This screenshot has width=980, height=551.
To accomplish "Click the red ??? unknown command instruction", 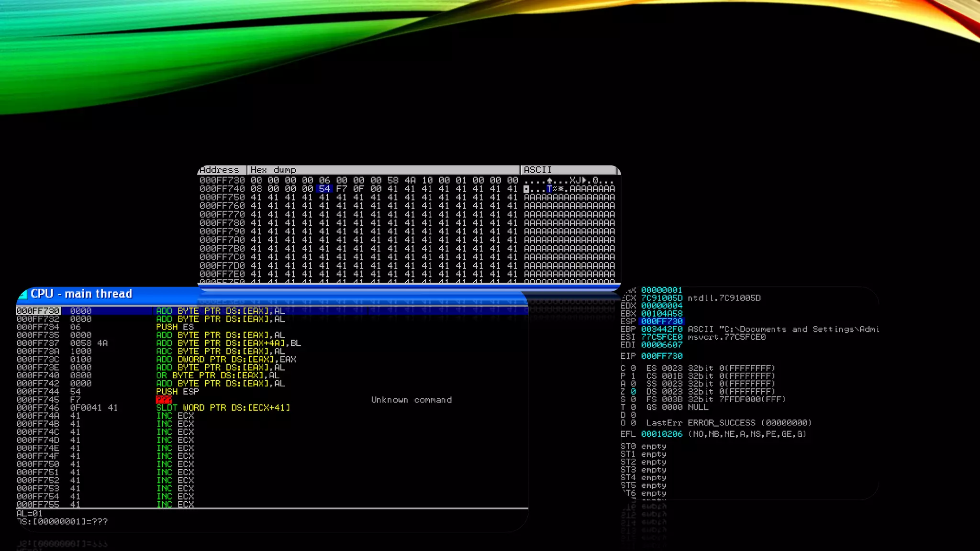I will pos(164,400).
